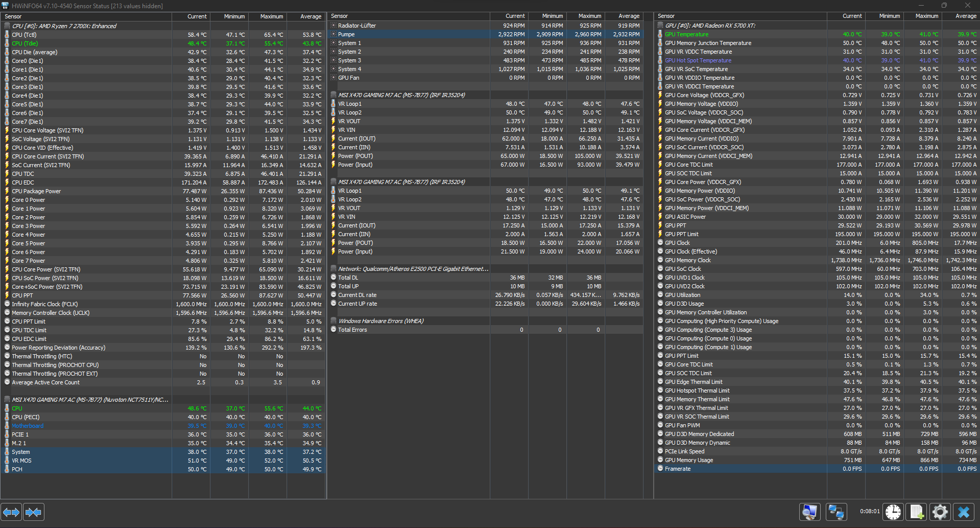Select the Average Active Core Count row
Image resolution: width=980 pixels, height=528 pixels.
[163, 382]
